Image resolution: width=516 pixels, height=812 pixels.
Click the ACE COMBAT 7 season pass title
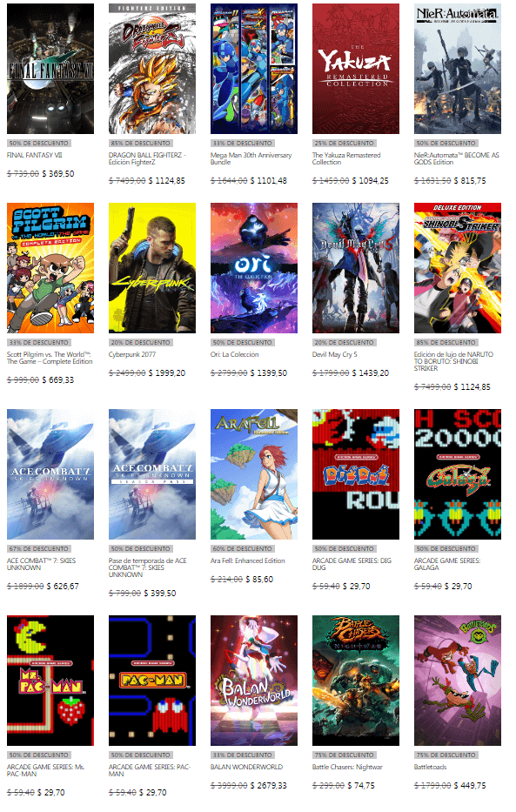coord(148,568)
